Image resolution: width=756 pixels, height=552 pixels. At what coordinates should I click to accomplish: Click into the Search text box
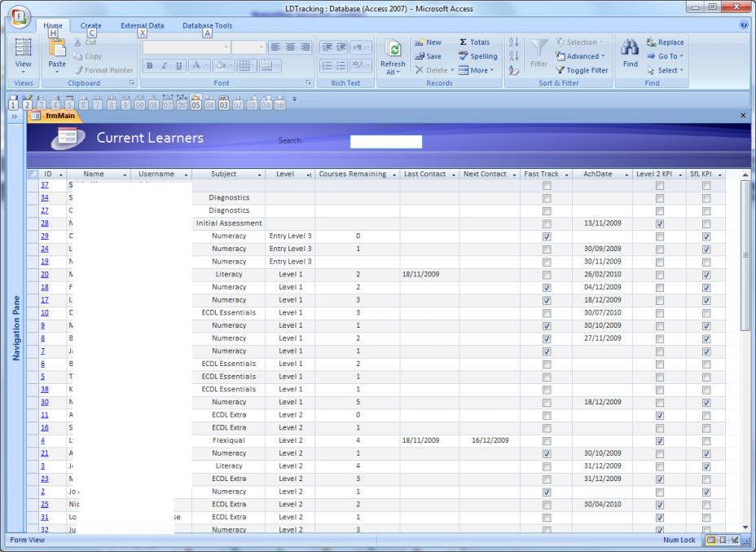click(385, 142)
